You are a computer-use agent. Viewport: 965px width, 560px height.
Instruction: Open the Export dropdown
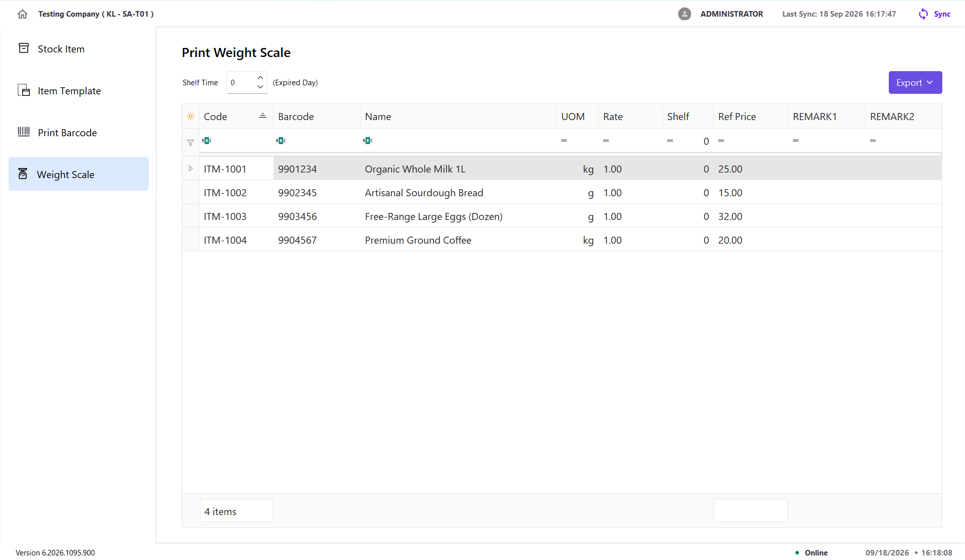(x=915, y=83)
